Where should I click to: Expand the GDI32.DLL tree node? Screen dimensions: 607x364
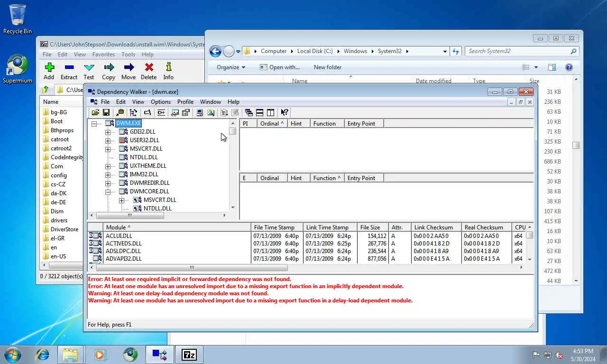108,132
